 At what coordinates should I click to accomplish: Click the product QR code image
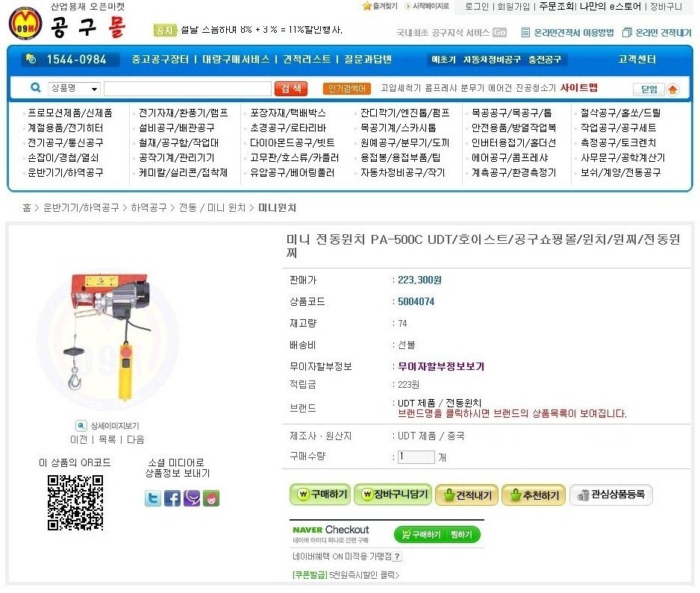(75, 502)
